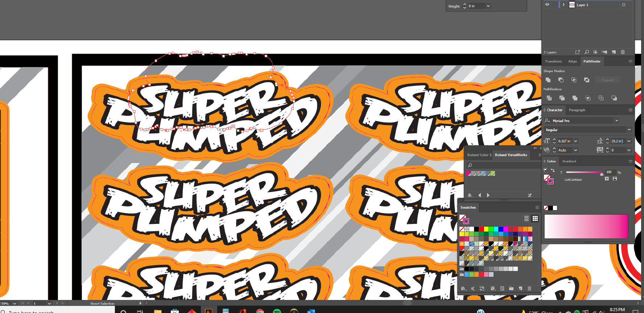Switch Swatches panel to list view
Screen dimensions: 644x313
click(527, 218)
